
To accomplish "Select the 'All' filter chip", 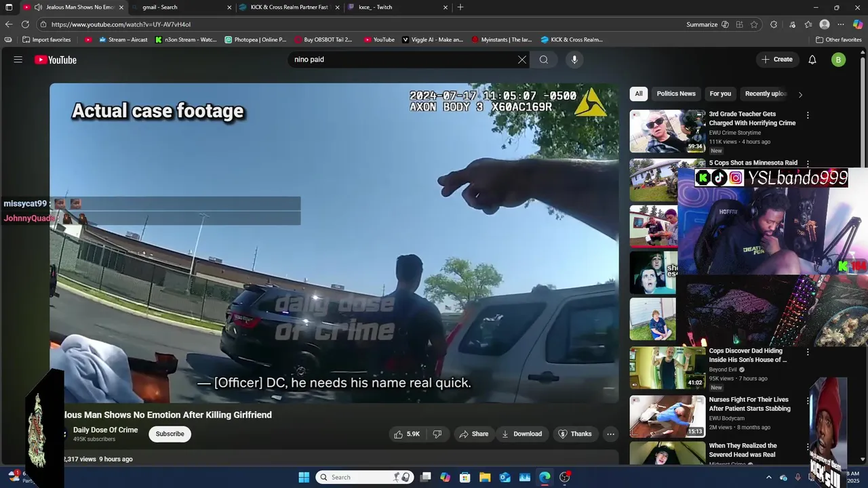I will click(639, 94).
